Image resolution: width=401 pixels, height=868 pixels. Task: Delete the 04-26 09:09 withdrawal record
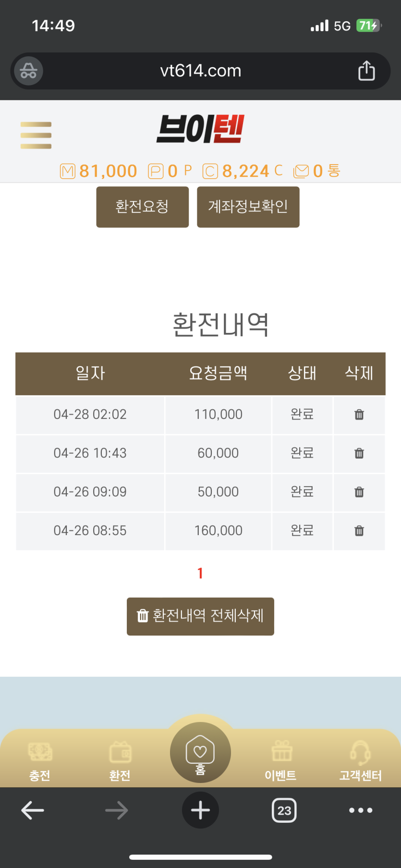[359, 492]
